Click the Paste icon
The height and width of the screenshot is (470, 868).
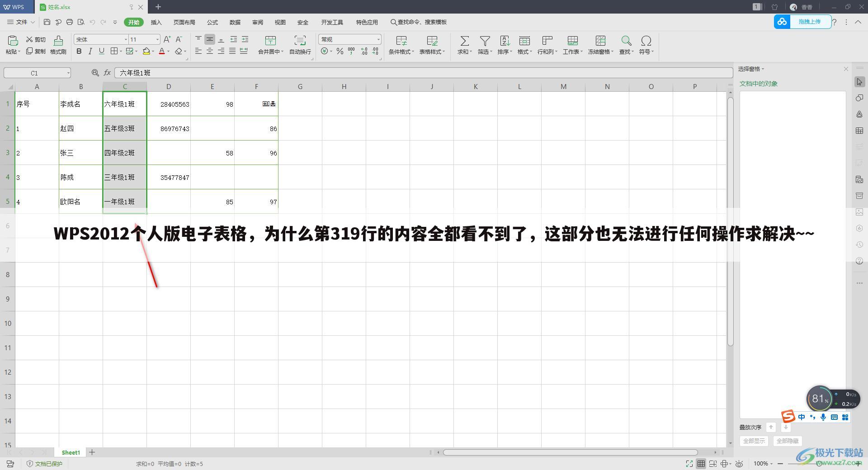13,41
